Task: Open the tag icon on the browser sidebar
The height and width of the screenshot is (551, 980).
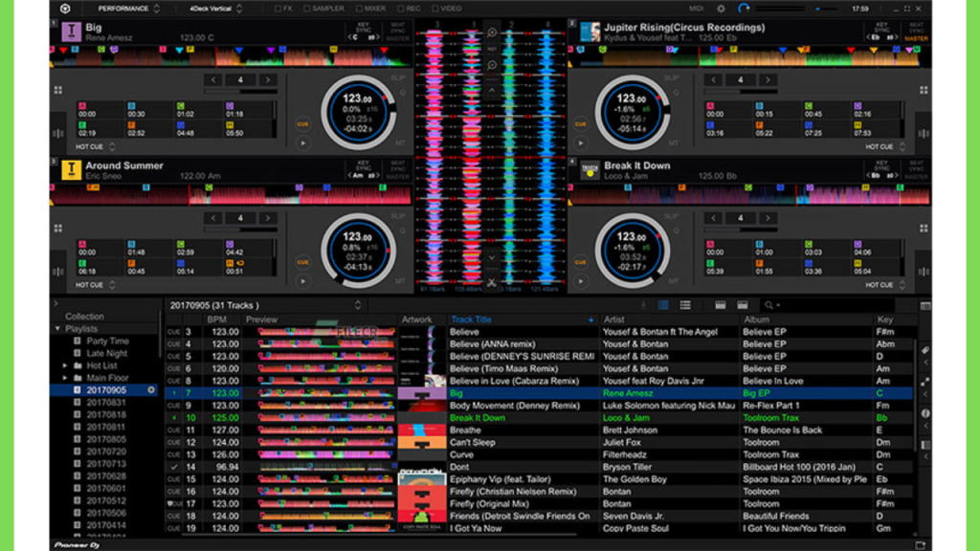Action: pyautogui.click(x=925, y=350)
